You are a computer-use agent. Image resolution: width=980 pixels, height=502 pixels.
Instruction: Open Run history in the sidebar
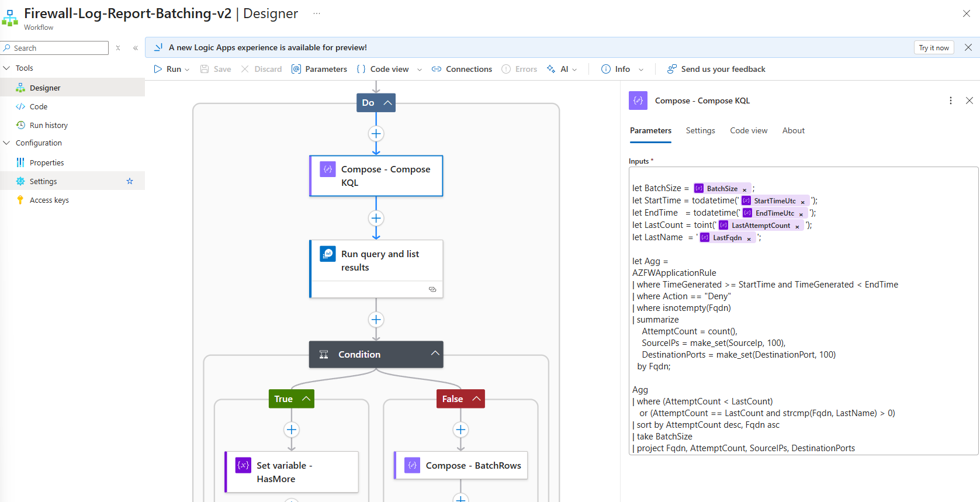tap(49, 125)
